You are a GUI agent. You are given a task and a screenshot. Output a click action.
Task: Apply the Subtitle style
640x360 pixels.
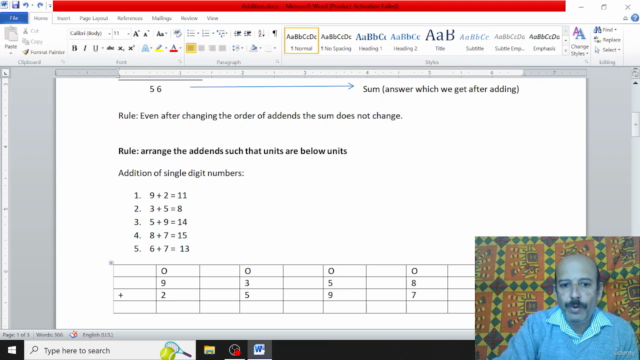(x=475, y=41)
